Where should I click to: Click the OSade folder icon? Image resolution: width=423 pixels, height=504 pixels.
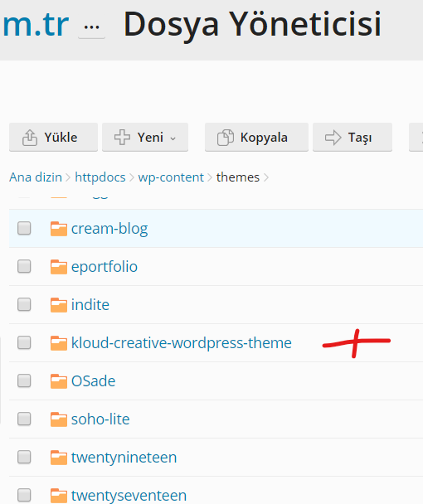coord(59,381)
